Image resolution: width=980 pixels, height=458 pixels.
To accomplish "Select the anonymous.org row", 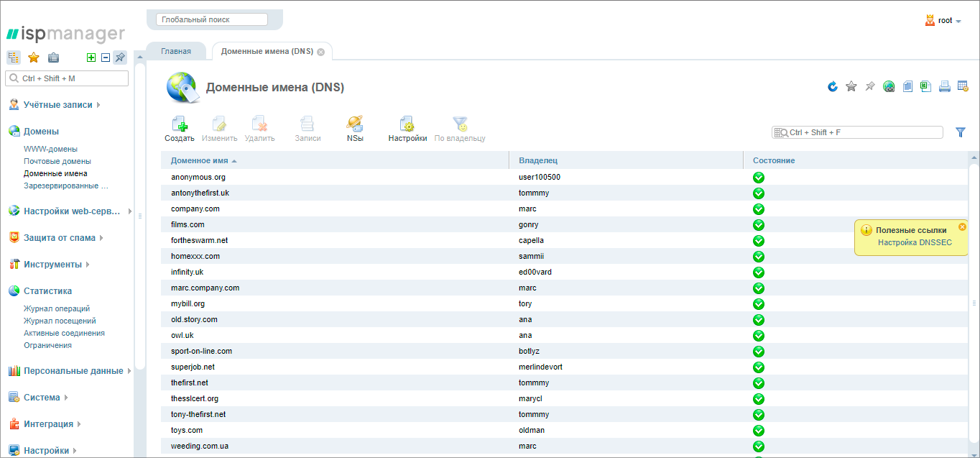I will 564,177.
